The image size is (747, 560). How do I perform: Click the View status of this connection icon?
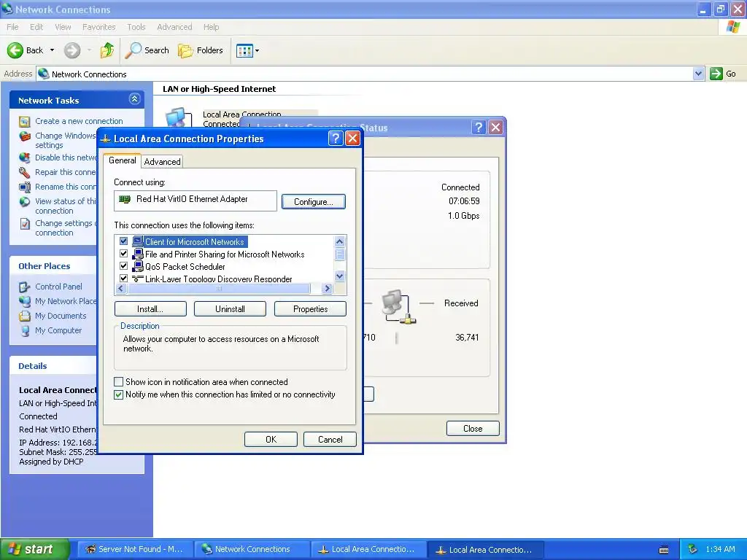(25, 202)
